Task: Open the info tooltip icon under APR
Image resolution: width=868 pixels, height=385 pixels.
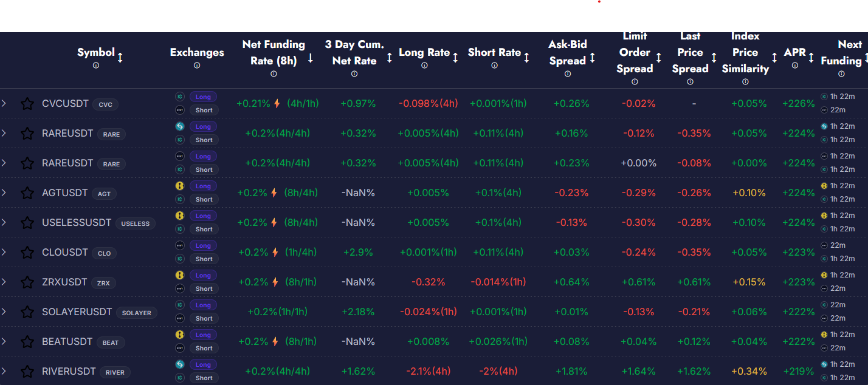Action: 794,66
